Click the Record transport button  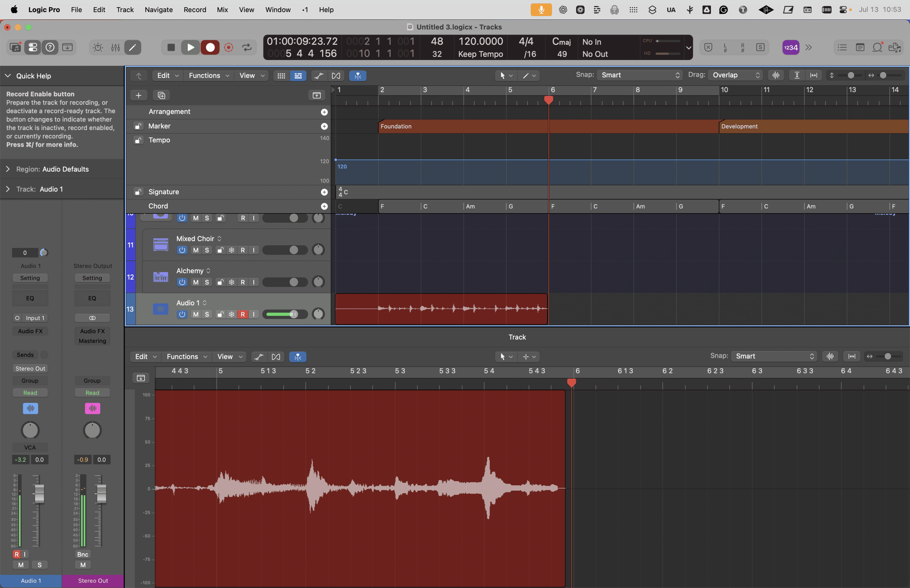(x=210, y=47)
